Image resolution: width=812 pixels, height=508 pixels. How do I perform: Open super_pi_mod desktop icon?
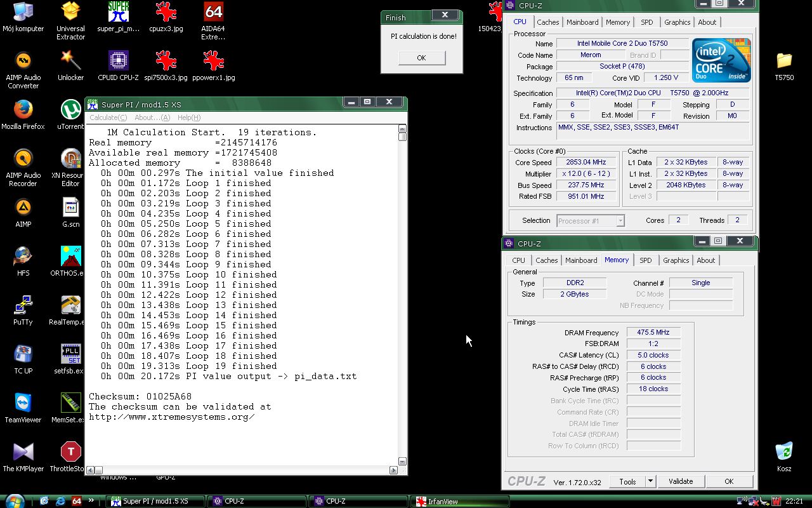coord(118,18)
